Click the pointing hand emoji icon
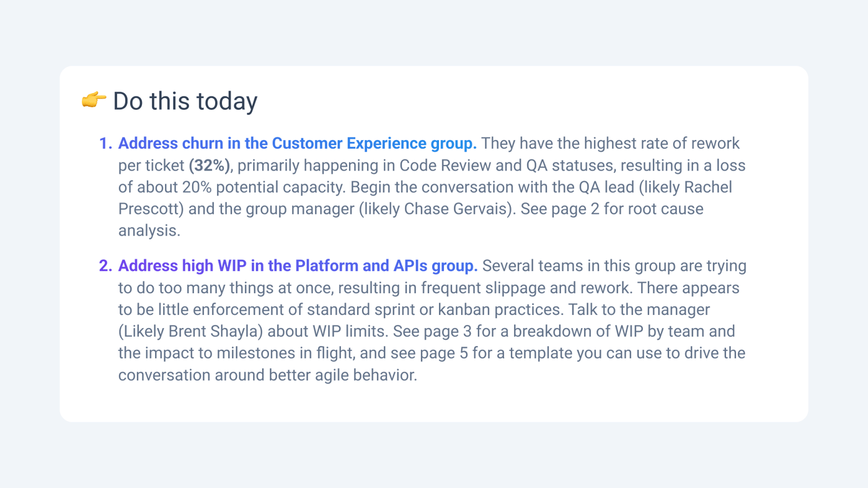Screen dimensions: 868x488 click(x=94, y=100)
